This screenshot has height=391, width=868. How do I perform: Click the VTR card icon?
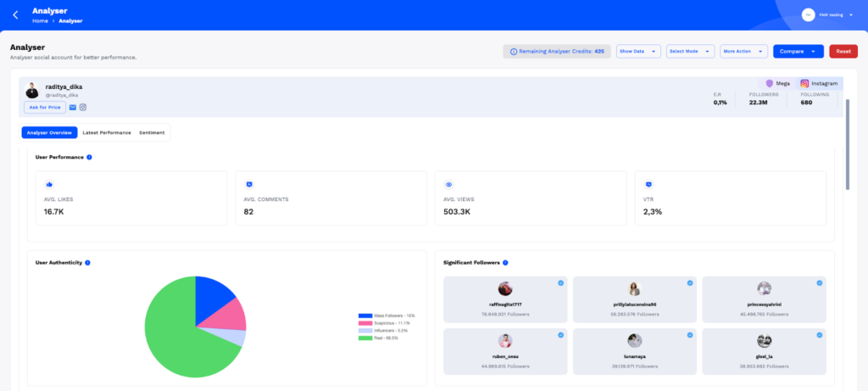pos(648,184)
